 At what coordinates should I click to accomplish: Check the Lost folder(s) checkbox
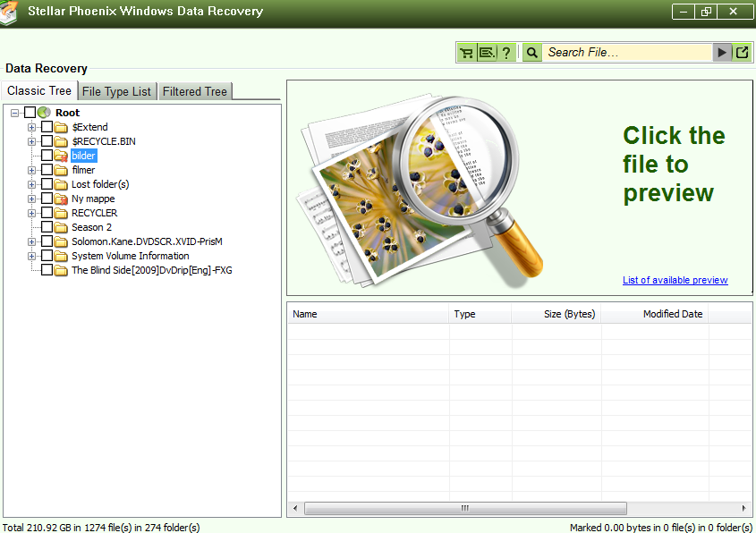coord(47,184)
